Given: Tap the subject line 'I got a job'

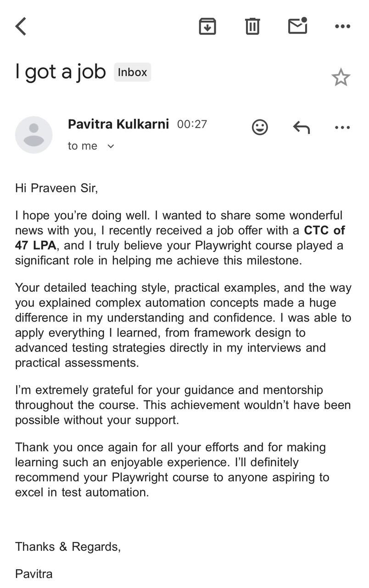Looking at the screenshot, I should pos(60,72).
